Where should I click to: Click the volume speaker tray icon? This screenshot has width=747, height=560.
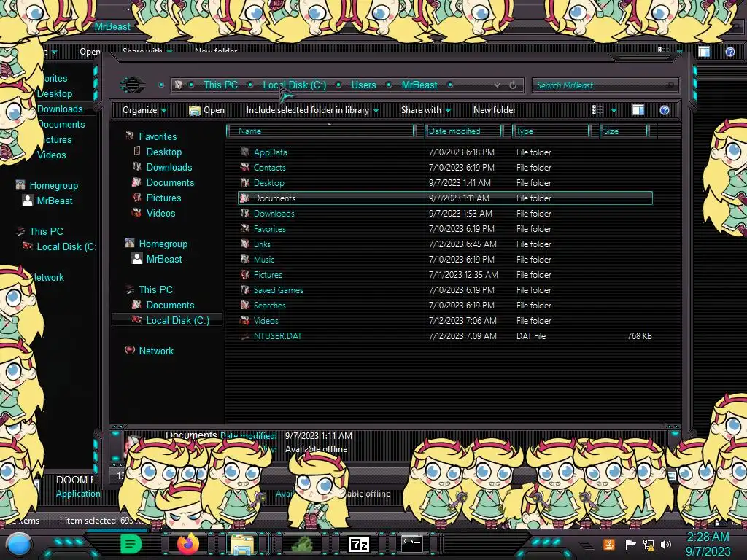coord(665,544)
